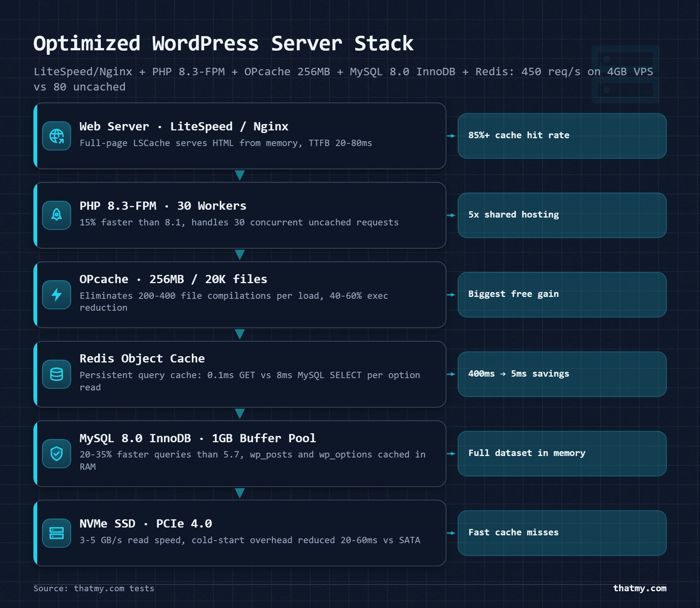Click the 'Optimized WordPress Server Stack' title

coord(223,44)
